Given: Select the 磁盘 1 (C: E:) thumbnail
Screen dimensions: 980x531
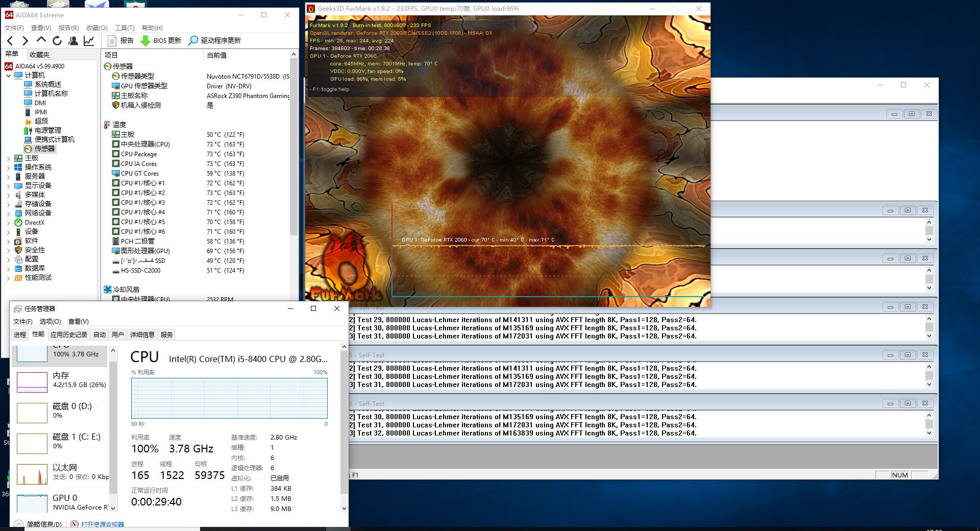Looking at the screenshot, I should point(32,444).
